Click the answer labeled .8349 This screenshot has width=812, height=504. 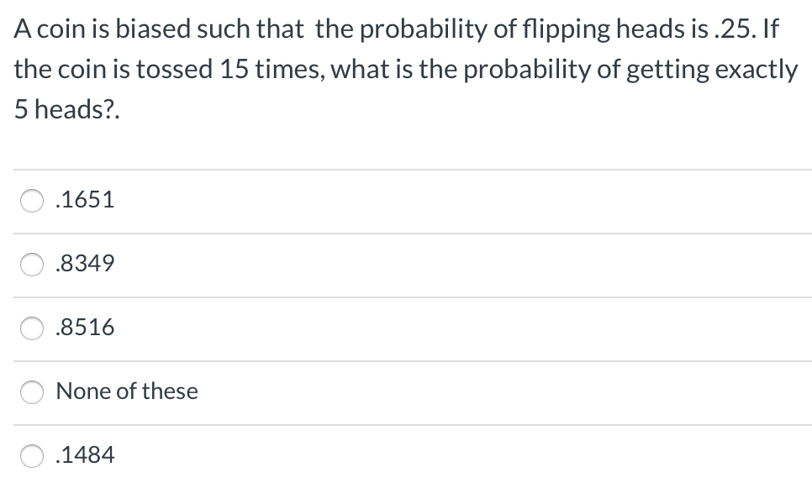tap(84, 265)
